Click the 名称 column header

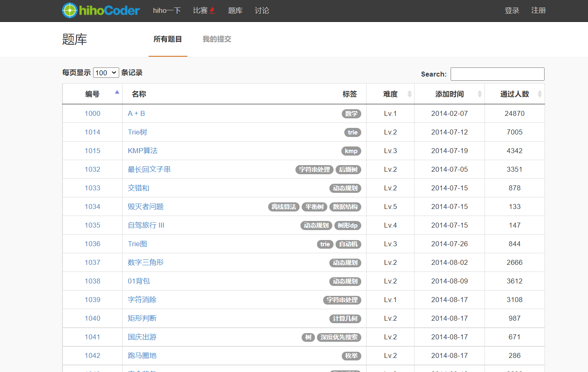point(139,94)
